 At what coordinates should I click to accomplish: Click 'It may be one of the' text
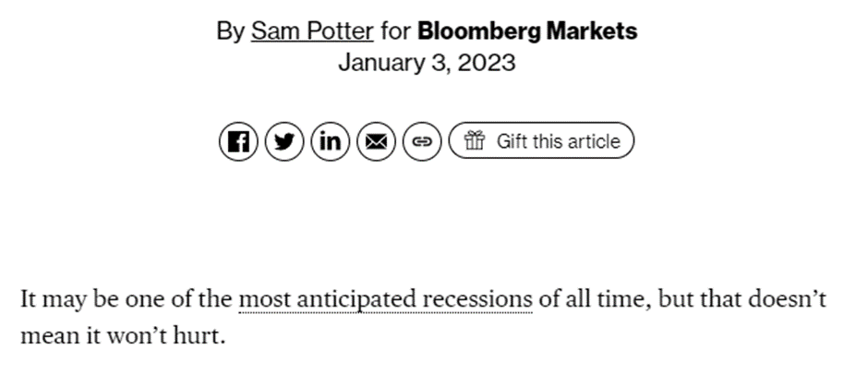coord(127,299)
